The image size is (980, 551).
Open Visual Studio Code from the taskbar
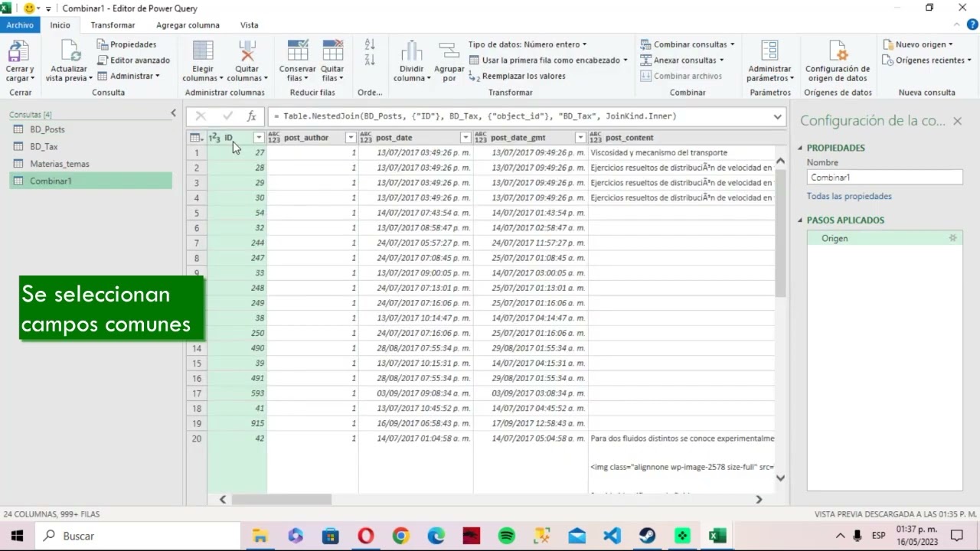612,536
